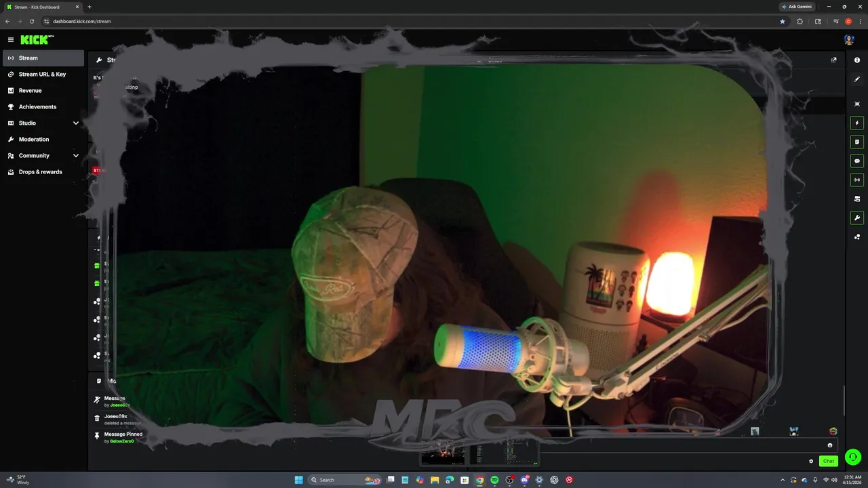
Task: Click the green help support bubble
Action: tap(853, 457)
